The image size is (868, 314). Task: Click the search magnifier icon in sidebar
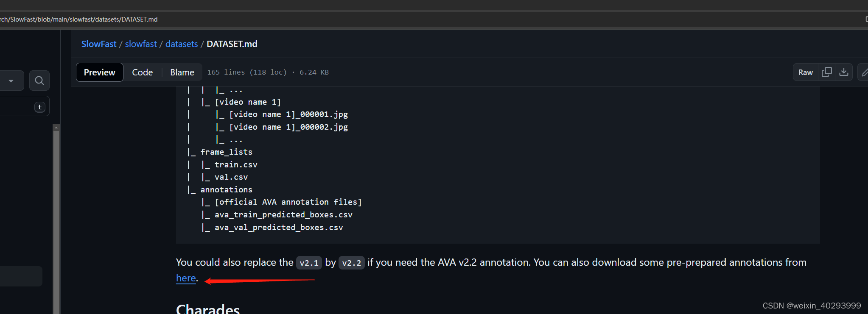point(39,81)
